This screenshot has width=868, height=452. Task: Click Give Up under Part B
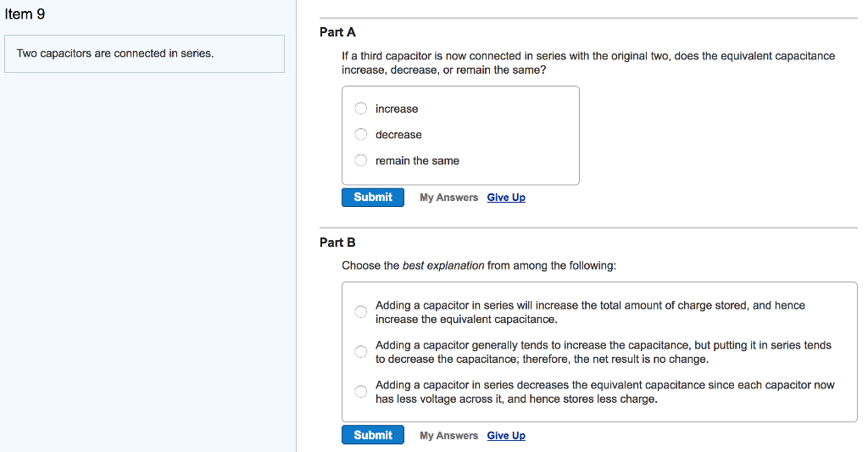click(506, 436)
